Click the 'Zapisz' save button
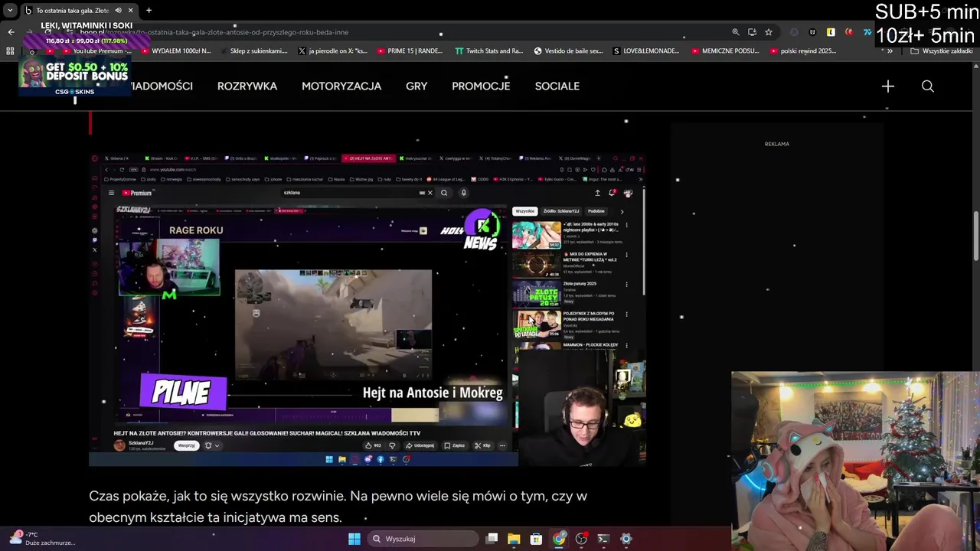Screen dimensions: 980x551 pos(456,445)
